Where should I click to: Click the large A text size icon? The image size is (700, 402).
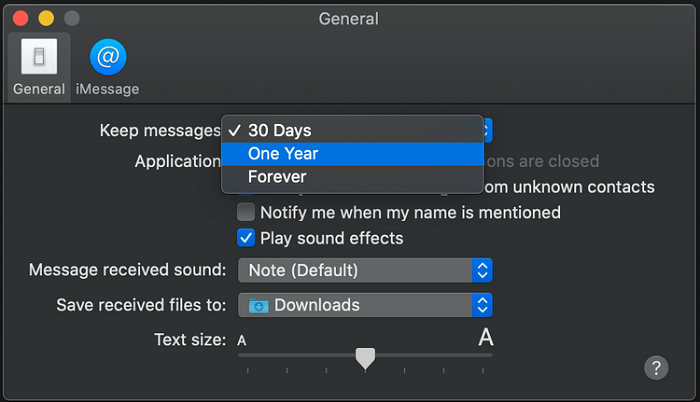pyautogui.click(x=486, y=337)
